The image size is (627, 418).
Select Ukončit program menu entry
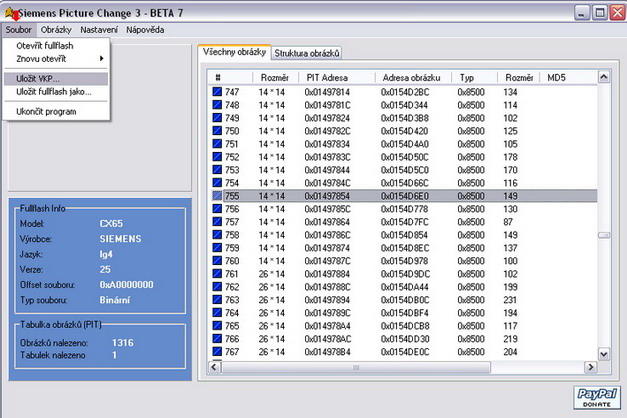click(x=56, y=112)
